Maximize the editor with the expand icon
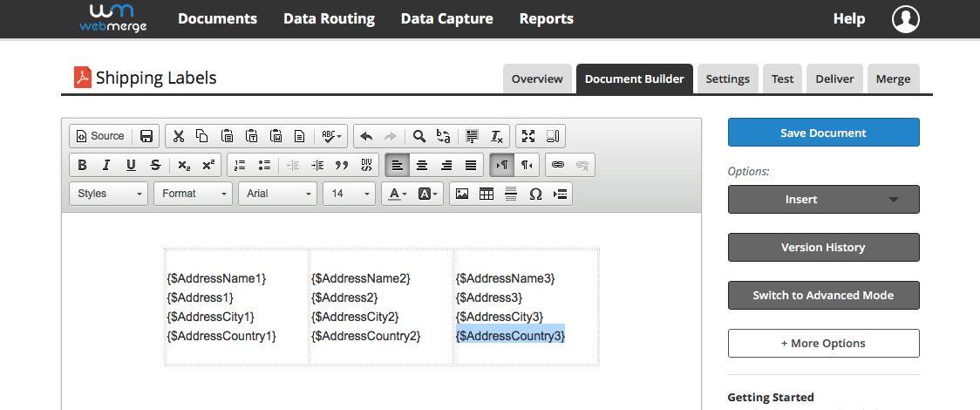This screenshot has width=980, height=410. point(527,136)
